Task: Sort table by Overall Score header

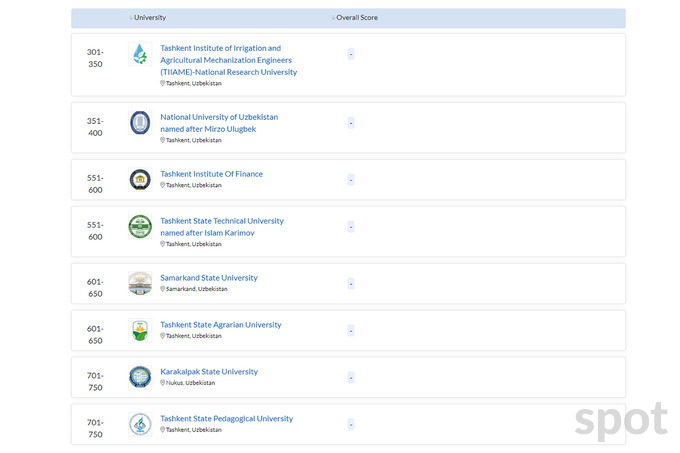Action: click(356, 18)
